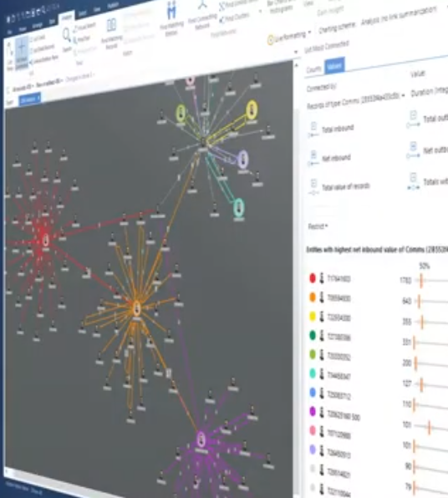Viewport: 448px width, 498px height.
Task: Select the Total value of records icon
Action: (313, 187)
